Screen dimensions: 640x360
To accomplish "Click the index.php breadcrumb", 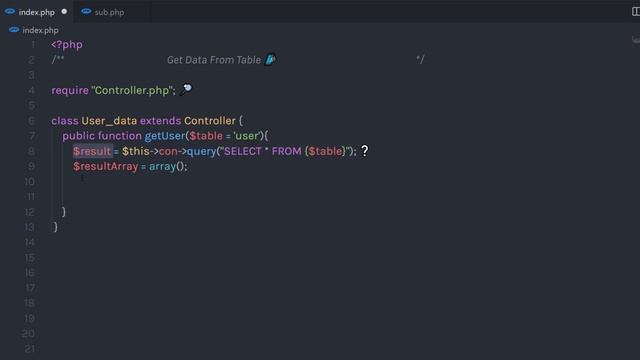I will [40, 30].
